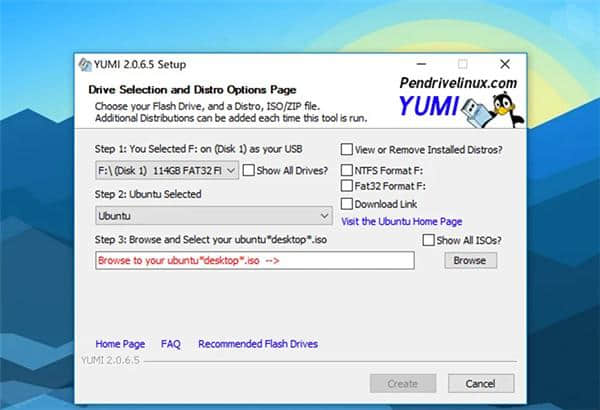Enable Show All Drives checkbox
The height and width of the screenshot is (410, 600).
point(248,170)
